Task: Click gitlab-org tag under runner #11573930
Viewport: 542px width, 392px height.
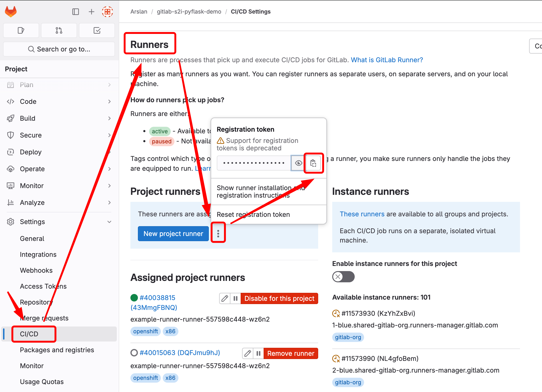Action: click(348, 337)
